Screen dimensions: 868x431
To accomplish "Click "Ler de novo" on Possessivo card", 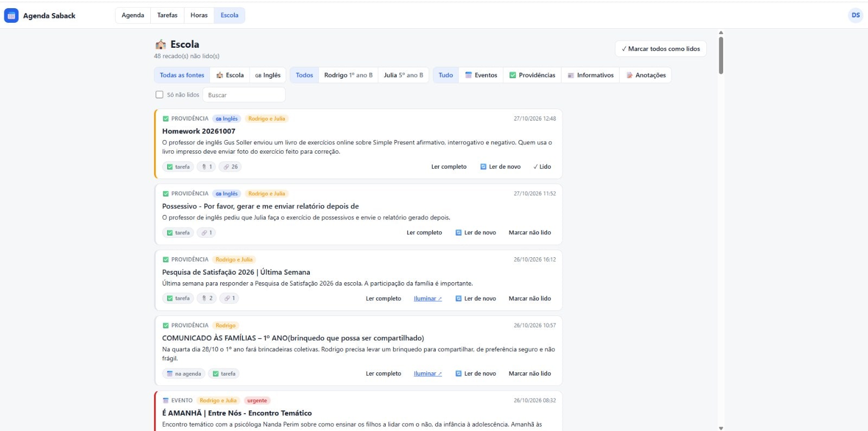I will pos(476,232).
